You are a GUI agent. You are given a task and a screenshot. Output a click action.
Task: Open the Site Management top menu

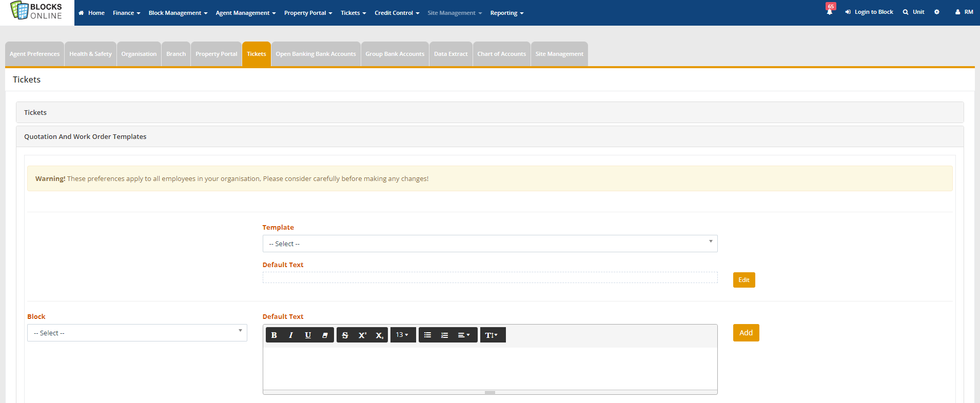pos(455,13)
